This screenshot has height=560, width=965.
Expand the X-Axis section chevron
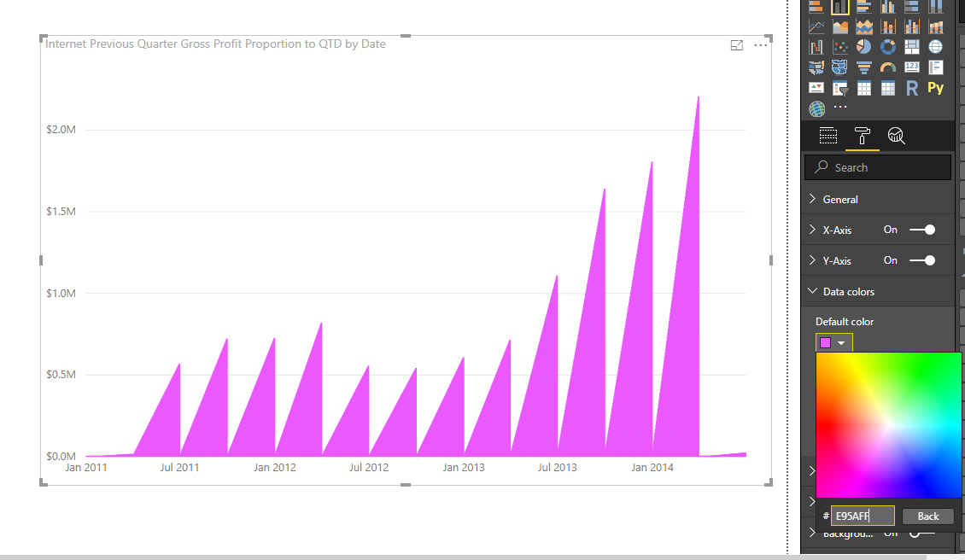(x=812, y=230)
